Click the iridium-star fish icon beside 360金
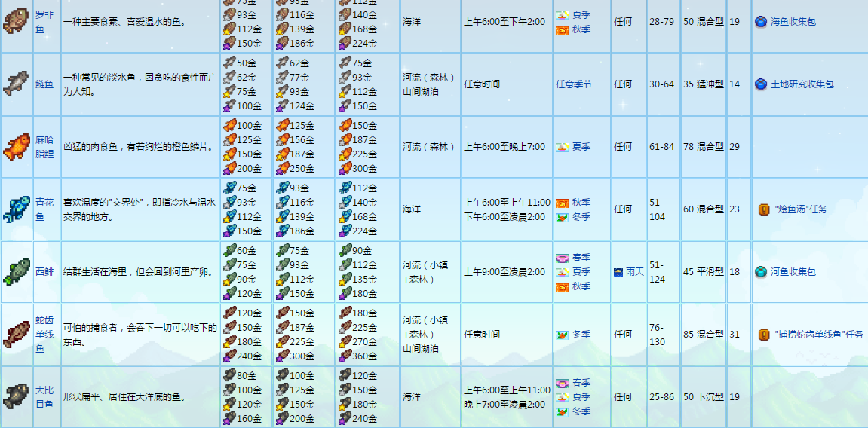 (345, 356)
